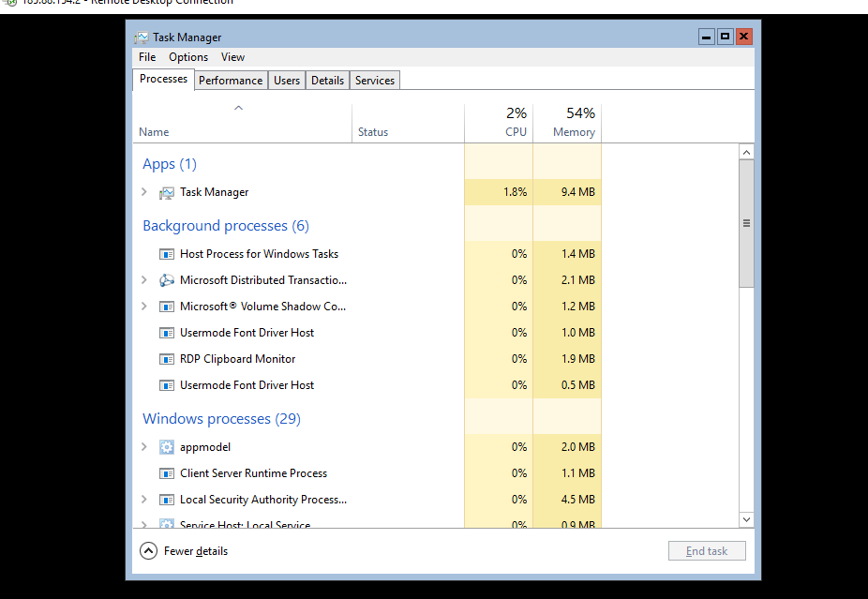Expand the Microsoft Volume Shadow Copy row
This screenshot has height=599, width=868.
pos(144,307)
